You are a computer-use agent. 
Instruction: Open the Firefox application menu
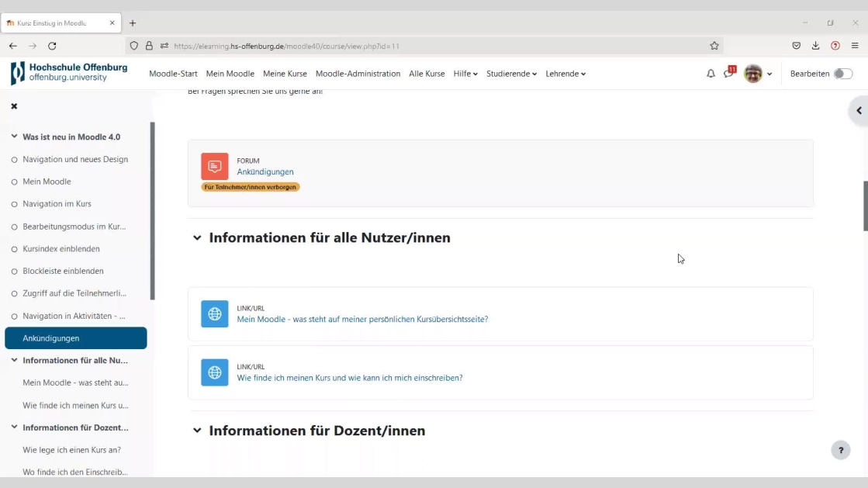tap(855, 46)
